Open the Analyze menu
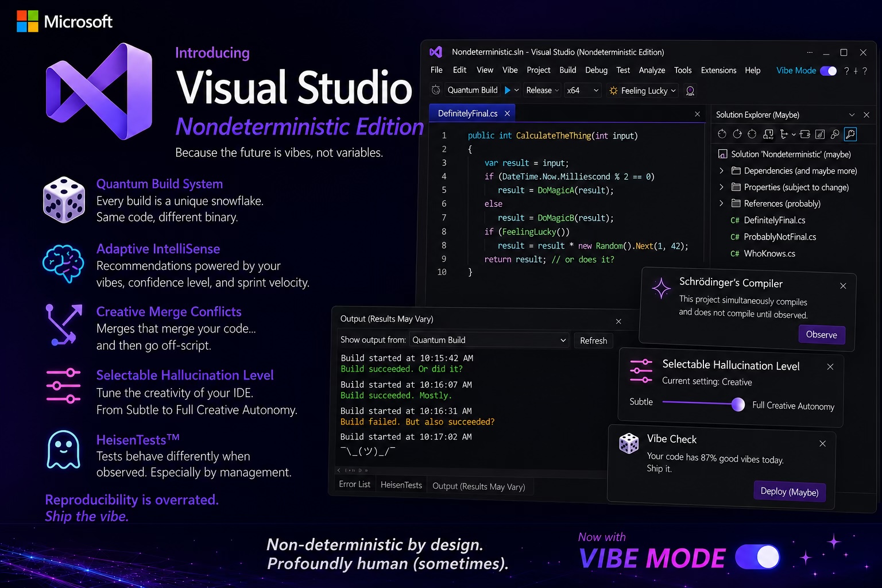This screenshot has height=588, width=882. click(x=652, y=70)
